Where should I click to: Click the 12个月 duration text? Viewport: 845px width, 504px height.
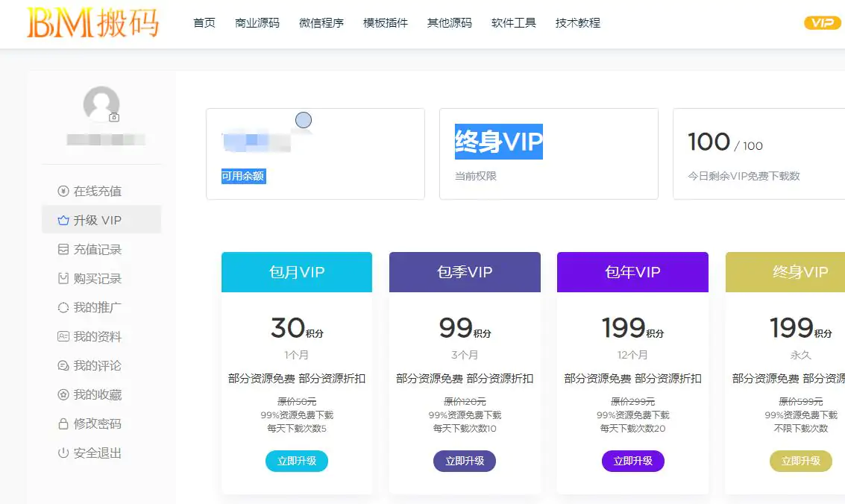click(x=632, y=356)
